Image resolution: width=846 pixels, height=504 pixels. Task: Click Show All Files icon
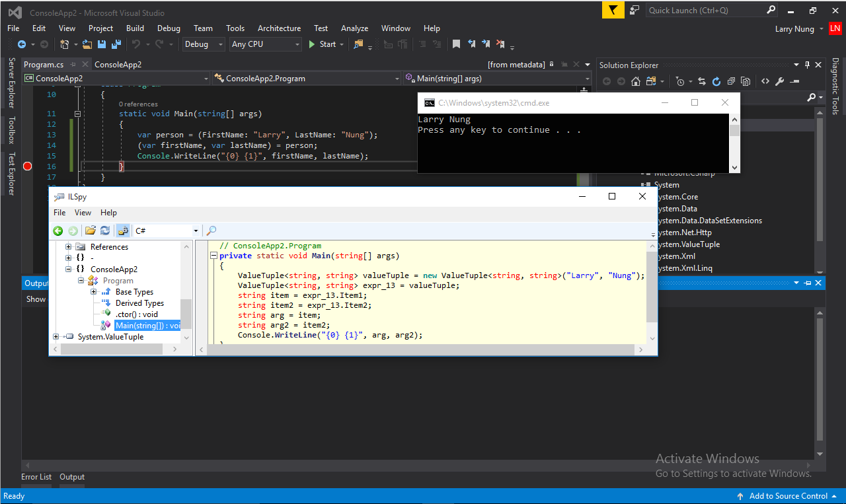pyautogui.click(x=746, y=81)
